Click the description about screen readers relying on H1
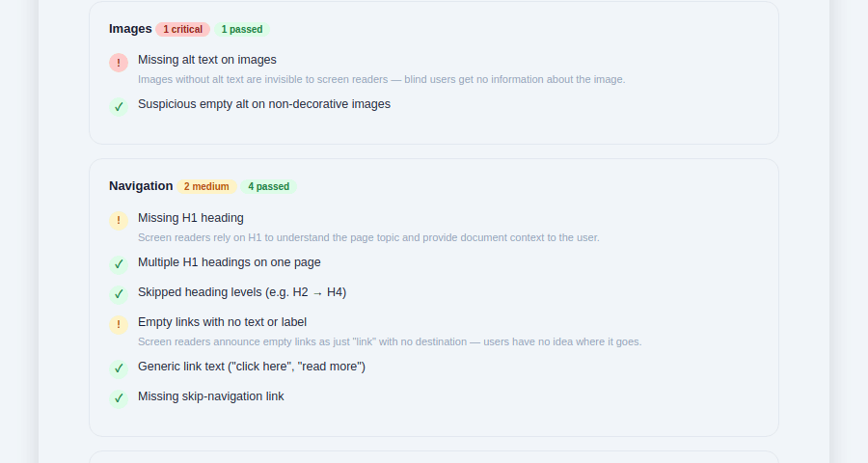 coord(368,237)
